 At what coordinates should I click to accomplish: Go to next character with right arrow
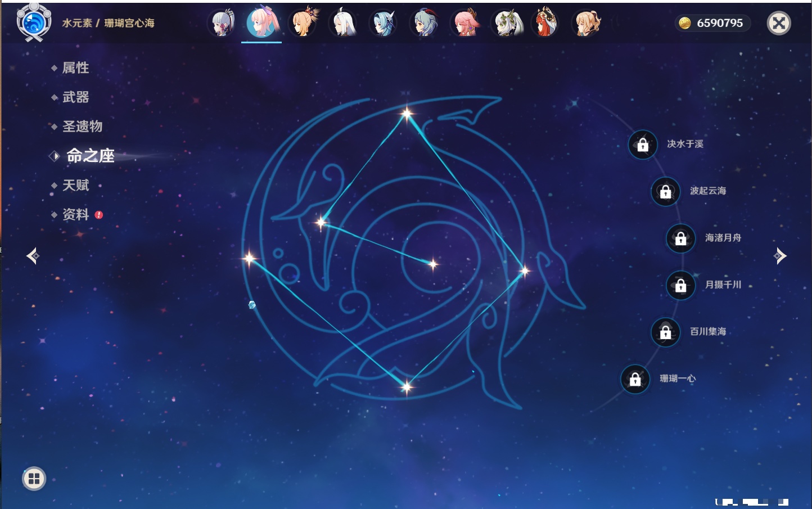[x=780, y=256]
